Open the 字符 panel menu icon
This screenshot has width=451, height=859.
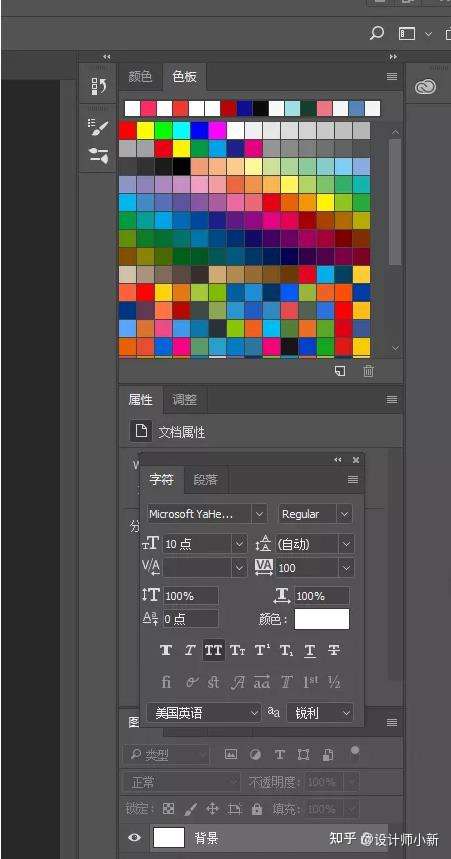click(x=353, y=480)
